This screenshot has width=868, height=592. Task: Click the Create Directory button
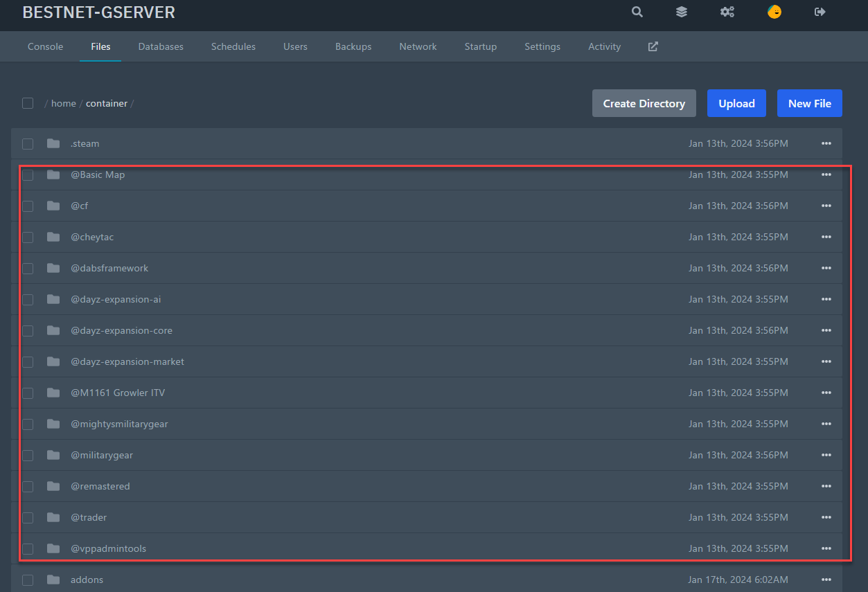click(x=644, y=103)
